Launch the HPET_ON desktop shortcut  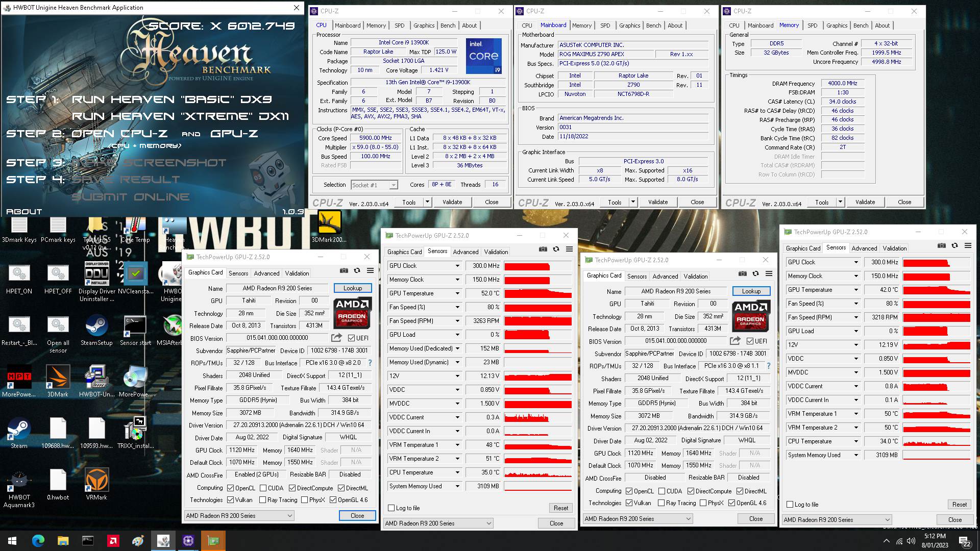[x=19, y=279]
